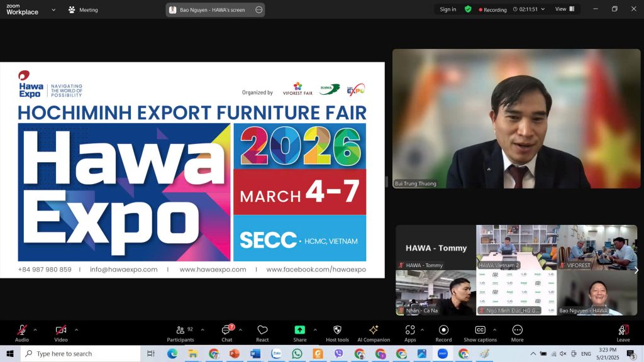Open the Zoom taskbar icon
Viewport: 644px width, 362px height.
tap(442, 353)
